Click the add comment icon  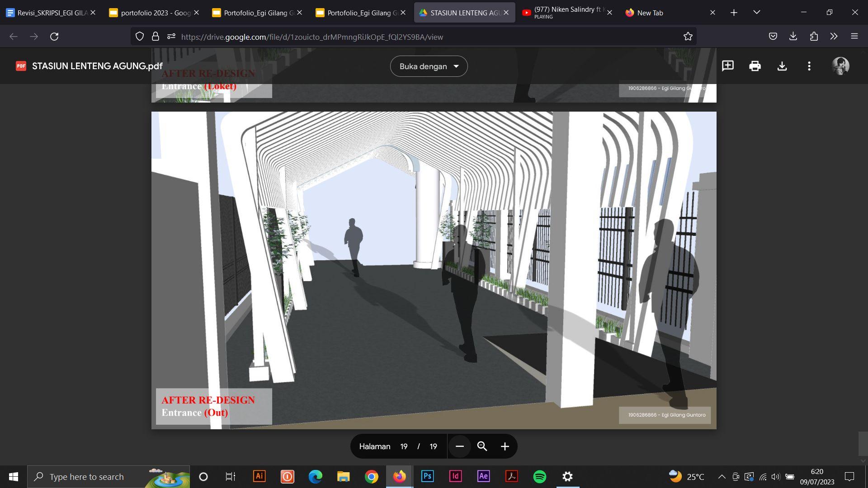point(728,66)
